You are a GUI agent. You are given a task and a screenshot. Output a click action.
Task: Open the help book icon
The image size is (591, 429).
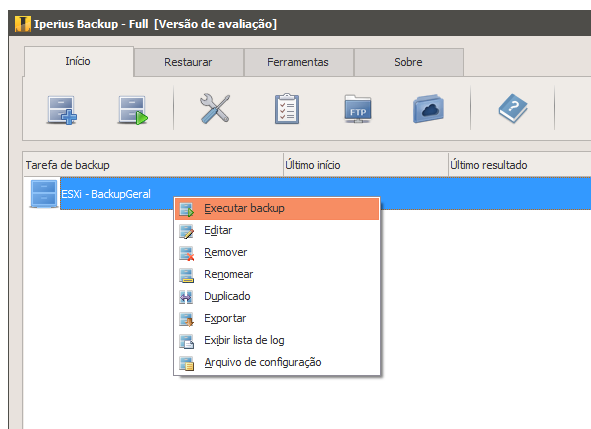click(x=513, y=109)
